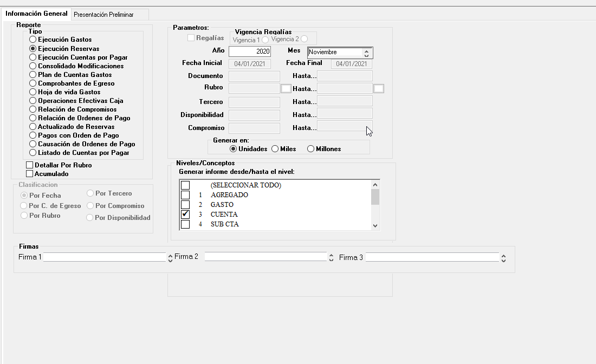
Task: Uncheck the CUENTA level checkbox
Action: click(x=185, y=214)
